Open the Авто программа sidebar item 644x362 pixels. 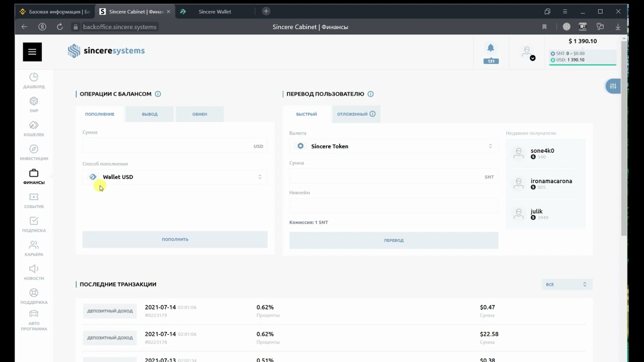pyautogui.click(x=34, y=321)
